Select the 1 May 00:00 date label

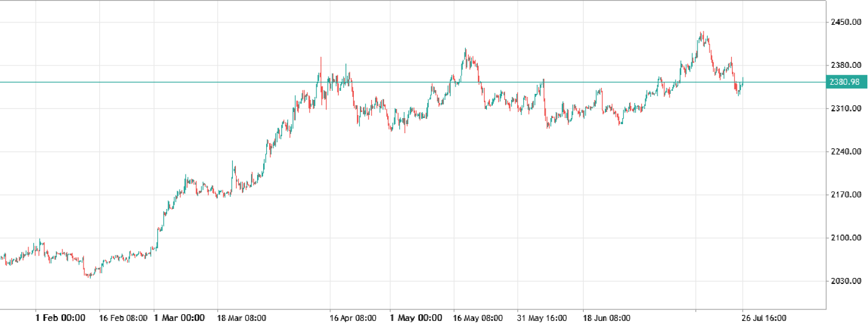[x=416, y=318]
